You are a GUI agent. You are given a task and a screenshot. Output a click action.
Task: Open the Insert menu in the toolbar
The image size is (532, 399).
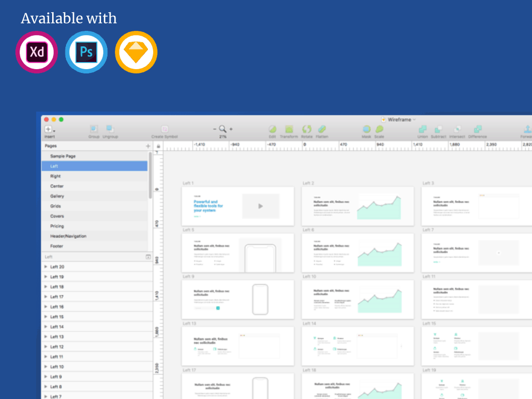click(48, 129)
